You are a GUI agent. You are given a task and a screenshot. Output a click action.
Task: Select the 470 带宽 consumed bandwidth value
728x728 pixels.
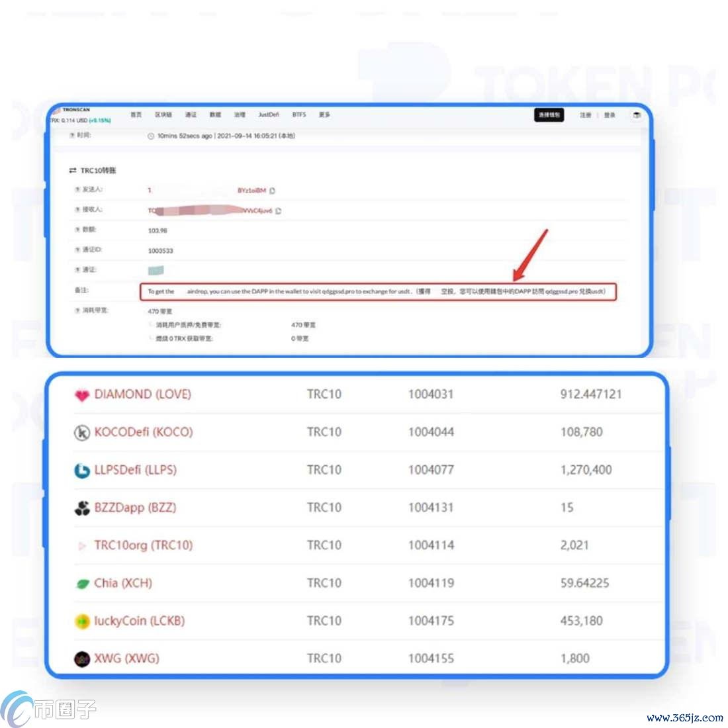coord(160,311)
